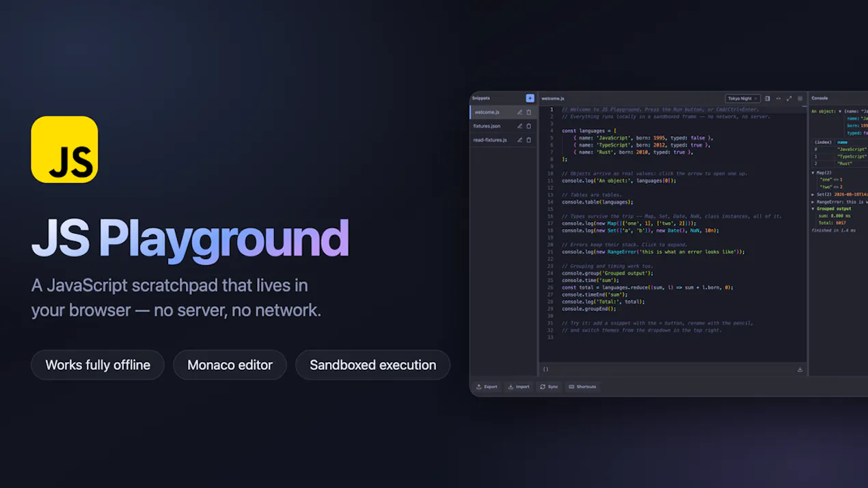The image size is (868, 488).
Task: Click the Import button
Action: [x=519, y=387]
